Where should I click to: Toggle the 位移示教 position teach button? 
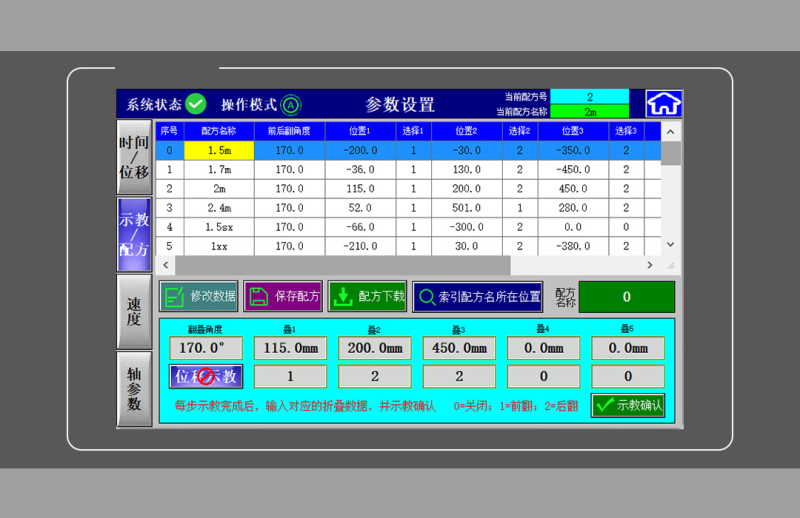(206, 376)
